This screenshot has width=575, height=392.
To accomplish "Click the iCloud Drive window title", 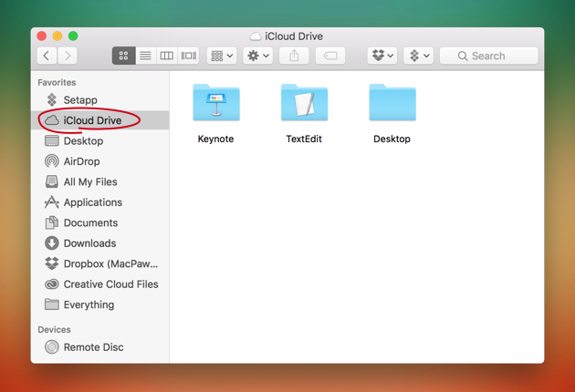I will [x=294, y=36].
